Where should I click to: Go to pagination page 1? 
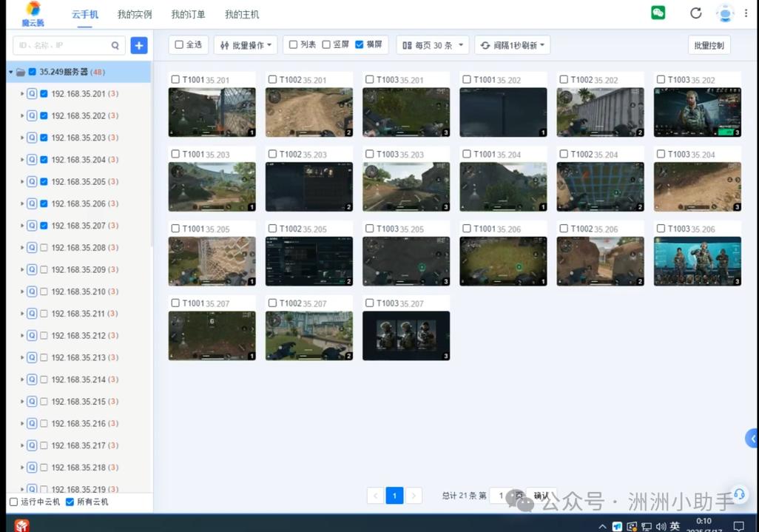tap(394, 496)
